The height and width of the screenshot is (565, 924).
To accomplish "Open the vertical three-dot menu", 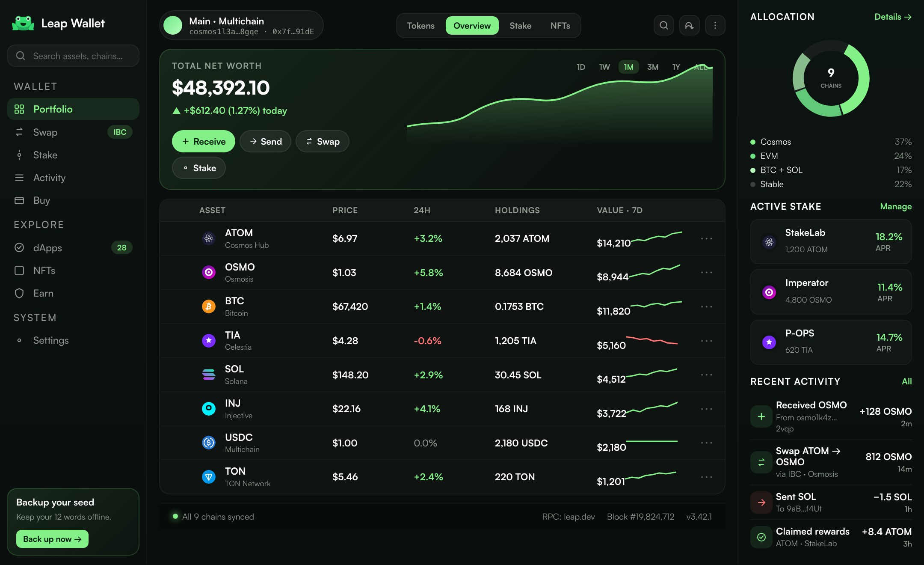I will [715, 26].
